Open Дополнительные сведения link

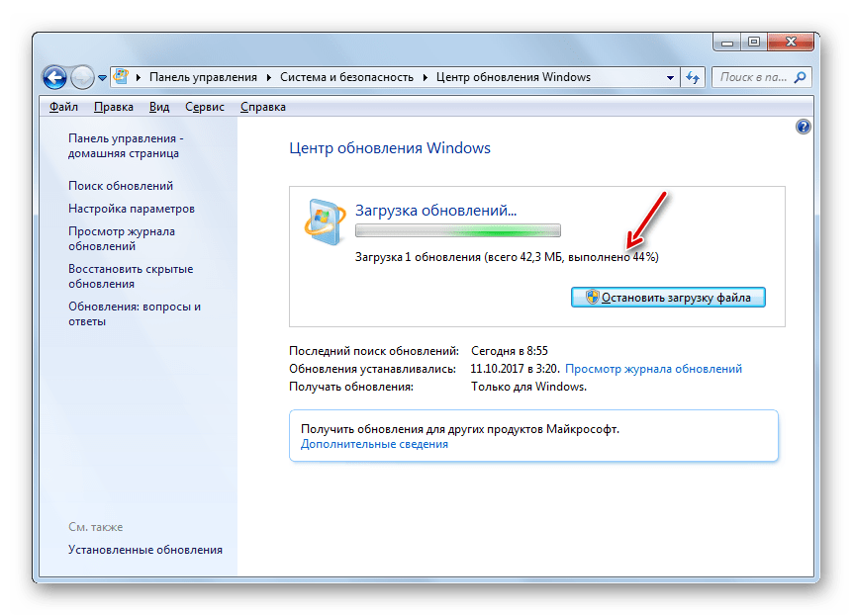[374, 444]
